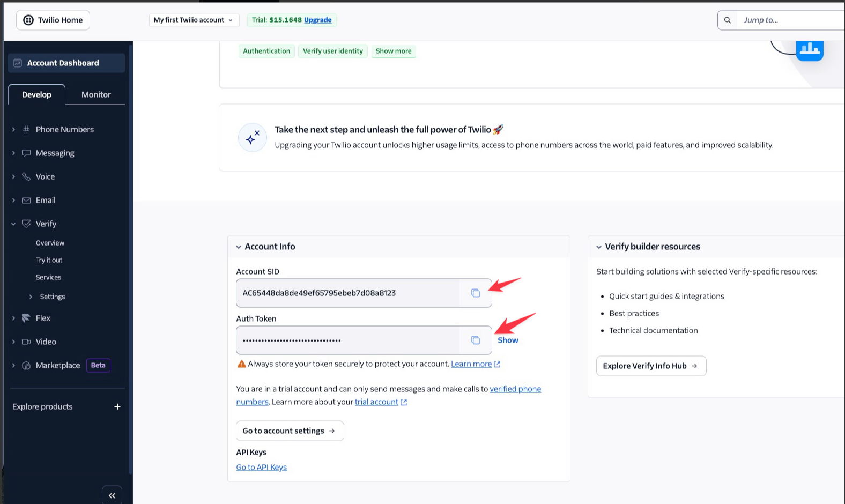Open the My first Twilio account dropdown
The image size is (845, 504).
193,20
